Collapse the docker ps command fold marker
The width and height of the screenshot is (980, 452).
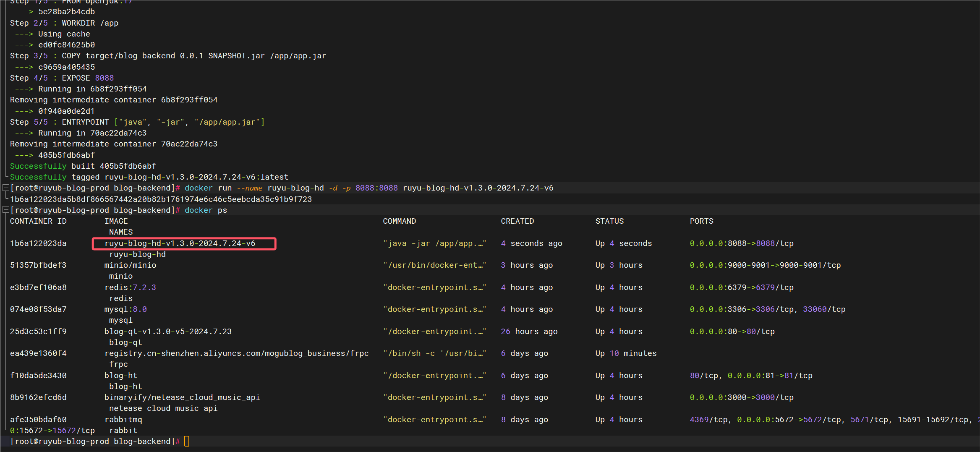(x=6, y=210)
